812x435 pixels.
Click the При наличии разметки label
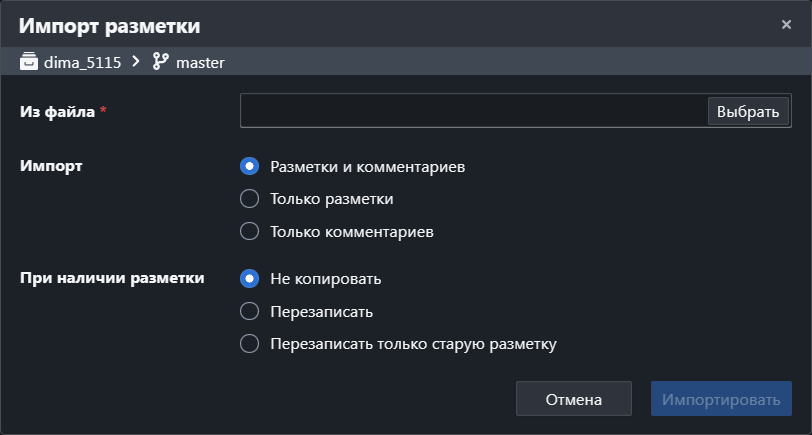[x=112, y=278]
